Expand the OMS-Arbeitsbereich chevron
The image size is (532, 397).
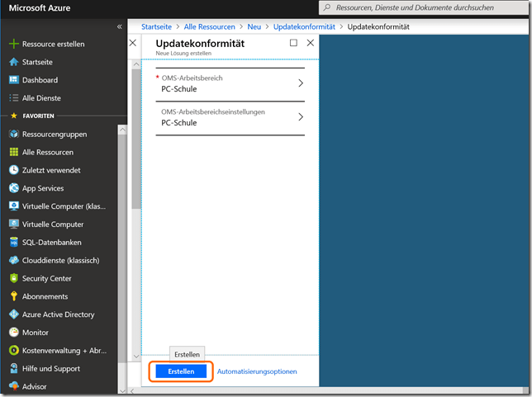click(x=300, y=83)
